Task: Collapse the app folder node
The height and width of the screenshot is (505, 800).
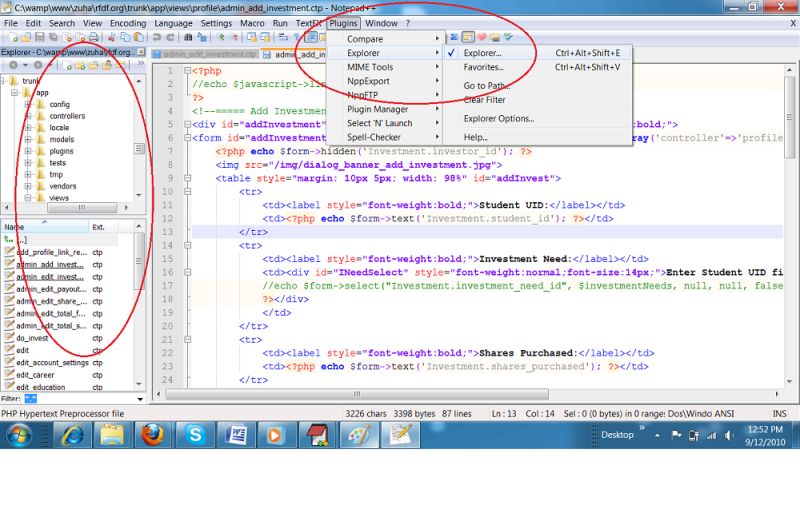Action: click(15, 93)
